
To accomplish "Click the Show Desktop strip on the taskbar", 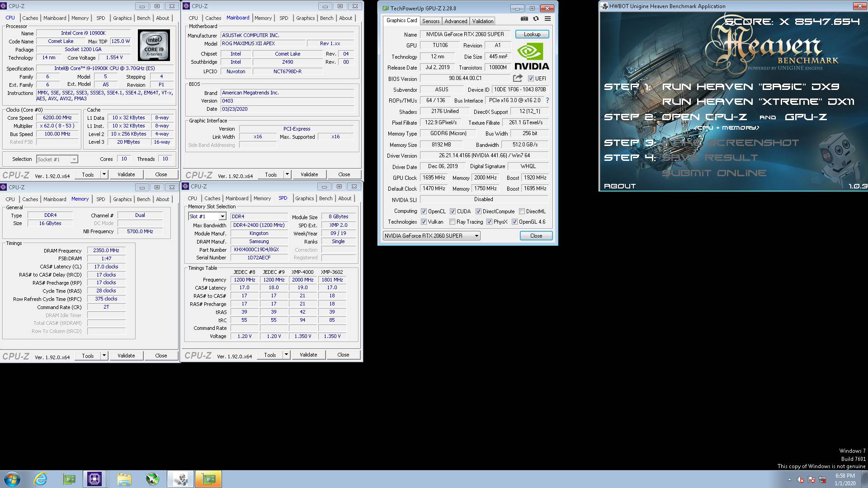I will (864, 479).
